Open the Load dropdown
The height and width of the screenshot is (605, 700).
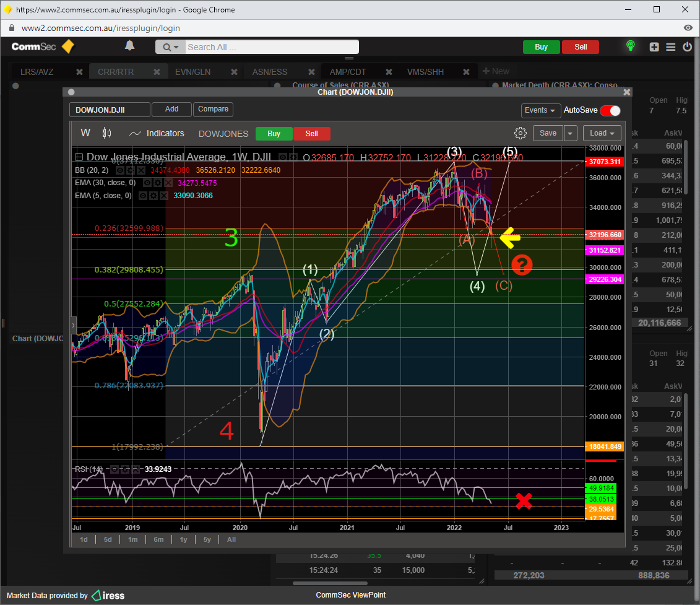(x=602, y=133)
